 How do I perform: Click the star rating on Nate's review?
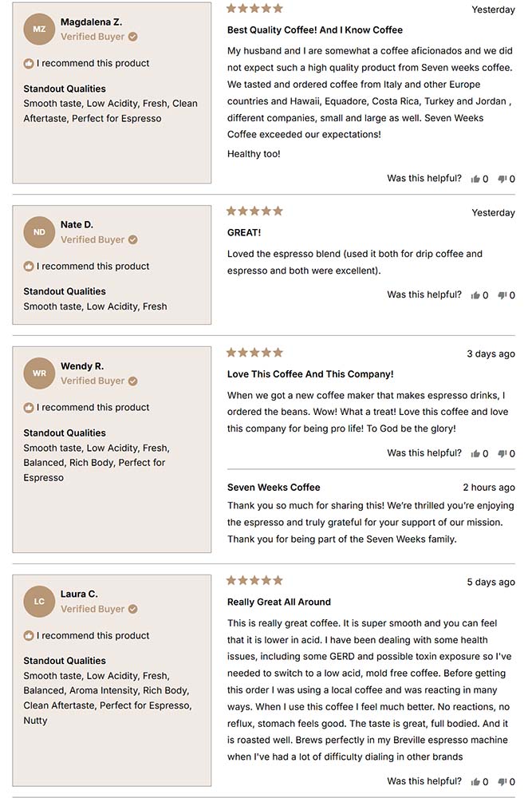254,211
